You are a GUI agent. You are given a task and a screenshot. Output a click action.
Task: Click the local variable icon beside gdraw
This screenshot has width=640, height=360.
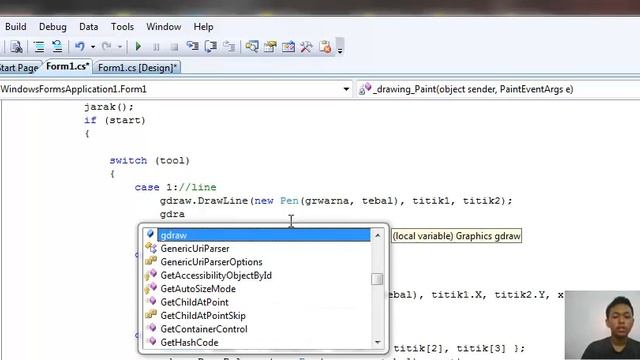150,234
